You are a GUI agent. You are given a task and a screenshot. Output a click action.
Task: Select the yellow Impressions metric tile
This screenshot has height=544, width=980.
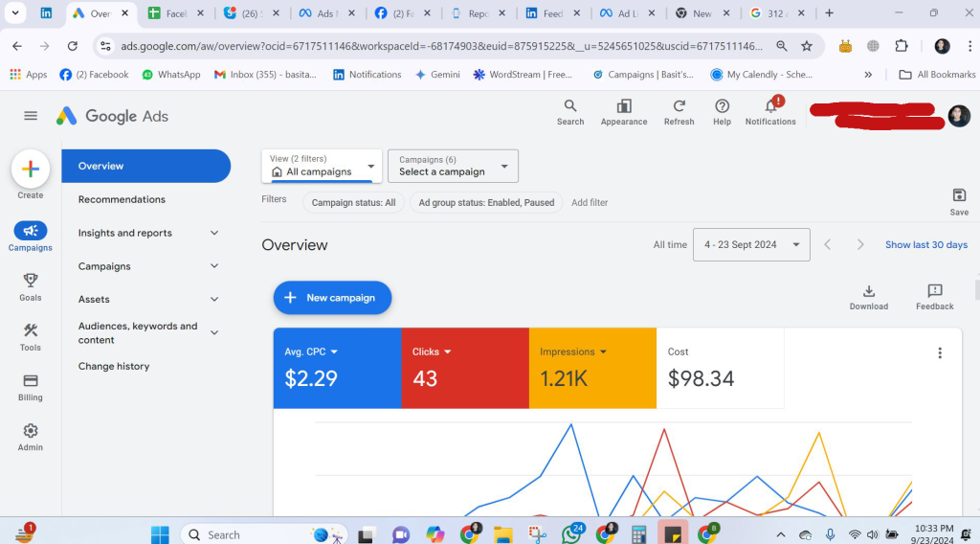click(x=591, y=368)
